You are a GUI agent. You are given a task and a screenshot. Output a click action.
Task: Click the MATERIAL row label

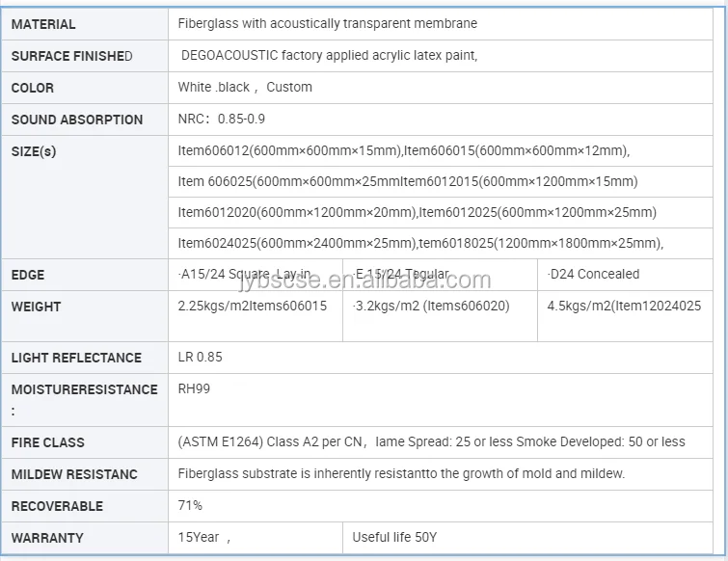(43, 24)
